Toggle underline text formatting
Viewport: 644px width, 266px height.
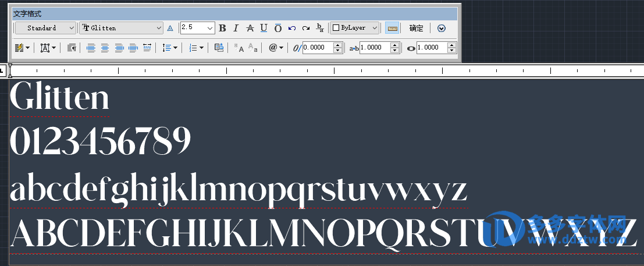(x=264, y=28)
